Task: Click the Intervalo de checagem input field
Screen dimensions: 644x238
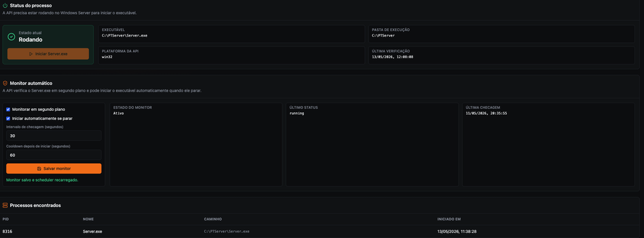Action: (54, 135)
